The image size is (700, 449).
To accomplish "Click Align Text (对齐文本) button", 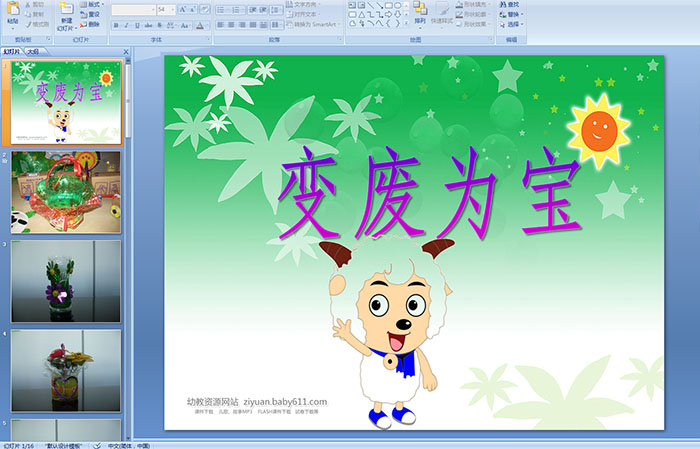I will 303,14.
